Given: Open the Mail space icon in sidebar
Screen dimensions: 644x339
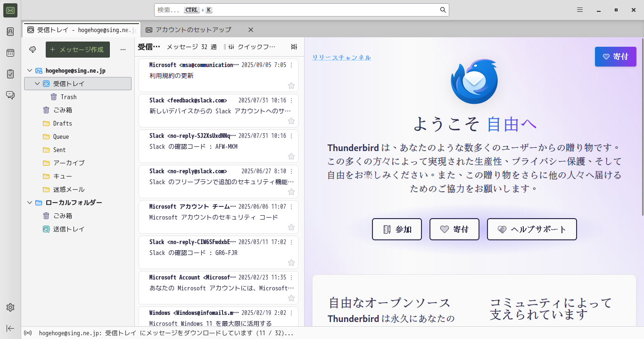Looking at the screenshot, I should click(10, 10).
